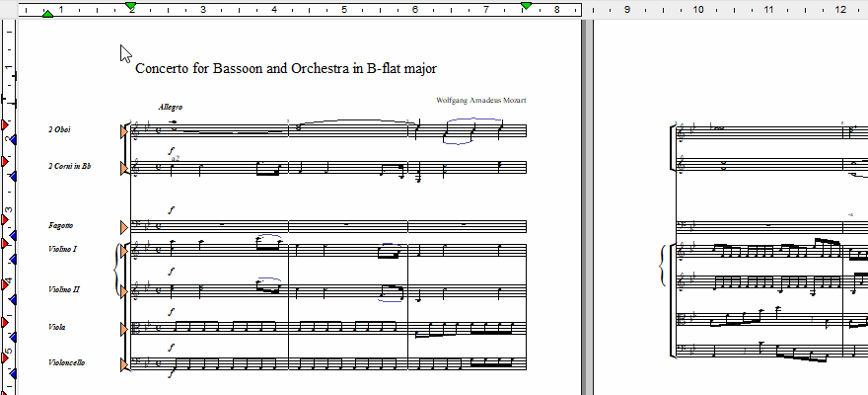The height and width of the screenshot is (395, 868).
Task: Select the orange staff handle for Violino I
Action: pyautogui.click(x=124, y=252)
